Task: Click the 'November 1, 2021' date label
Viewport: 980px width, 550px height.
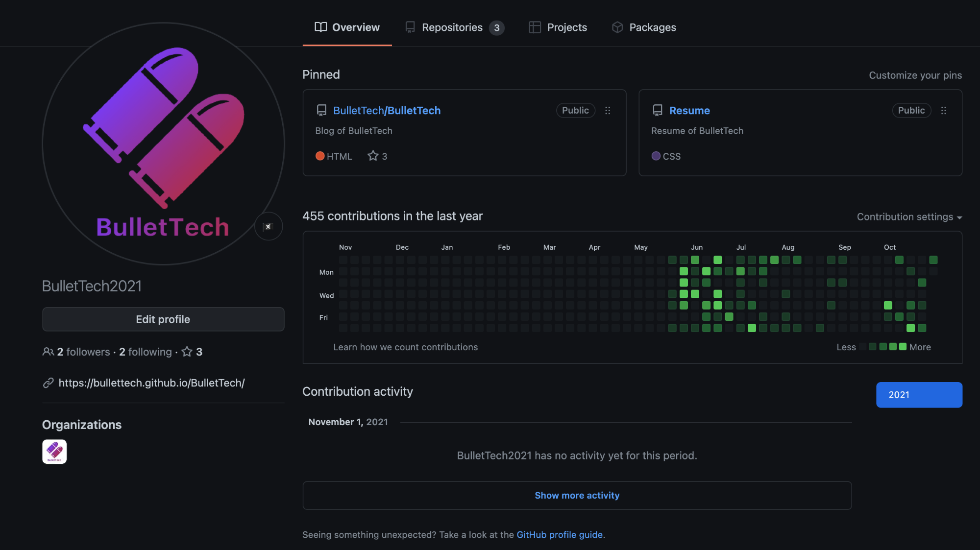Action: (348, 422)
